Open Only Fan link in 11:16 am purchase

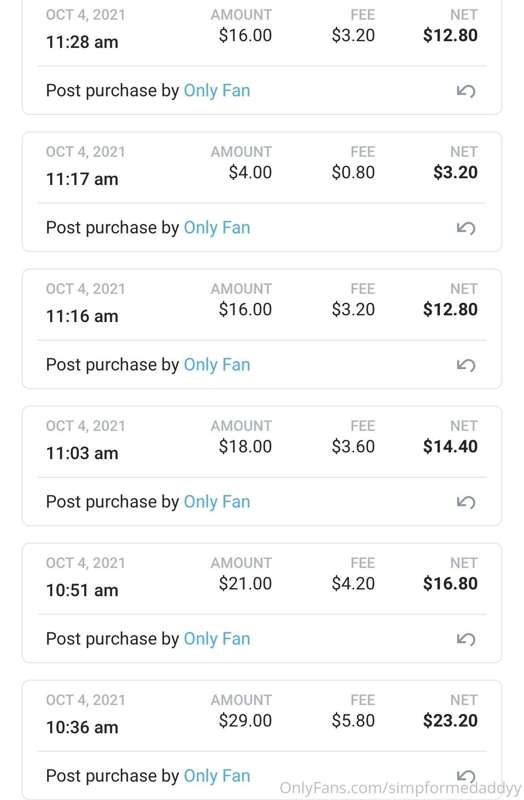tap(217, 365)
